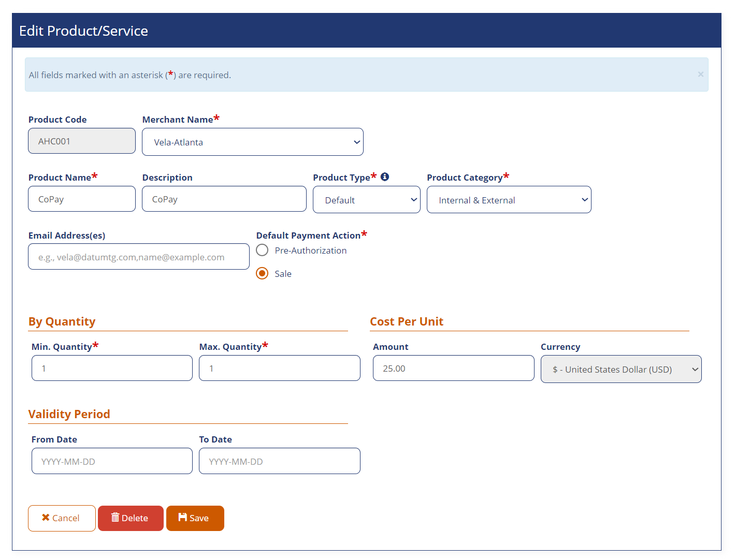Screen dimensions: 736x560
Task: Click the Email Address(es) field
Action: point(139,257)
